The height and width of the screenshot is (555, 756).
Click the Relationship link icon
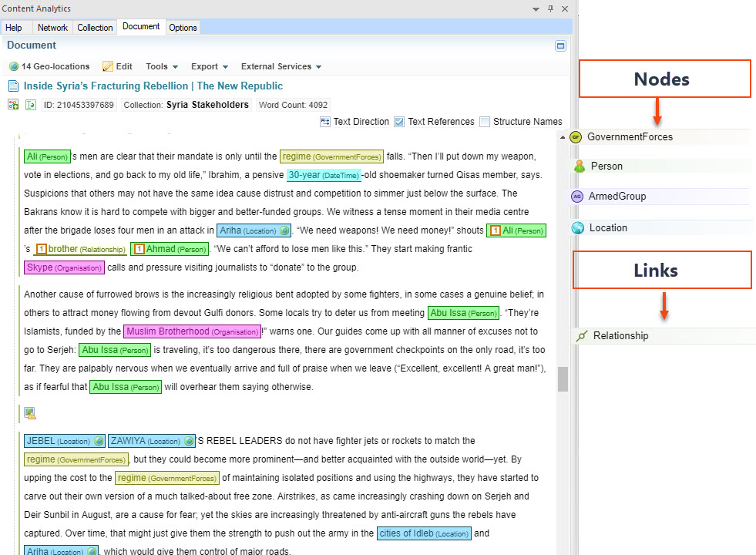[582, 336]
